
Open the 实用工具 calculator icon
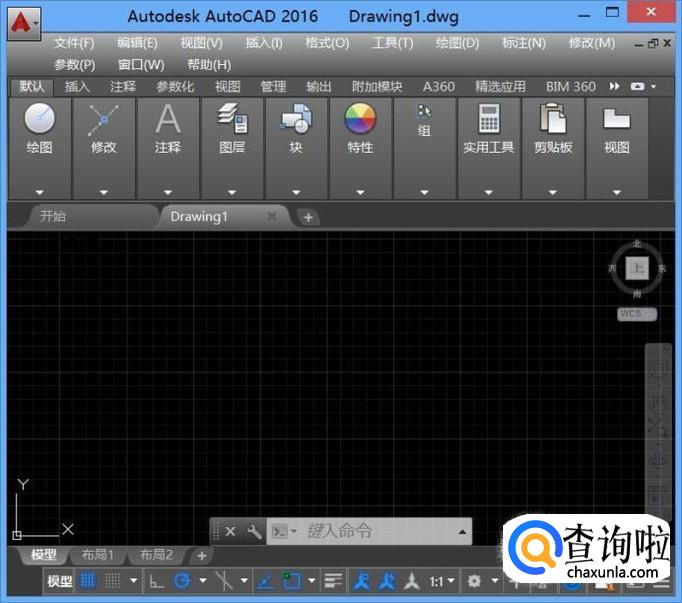point(488,119)
